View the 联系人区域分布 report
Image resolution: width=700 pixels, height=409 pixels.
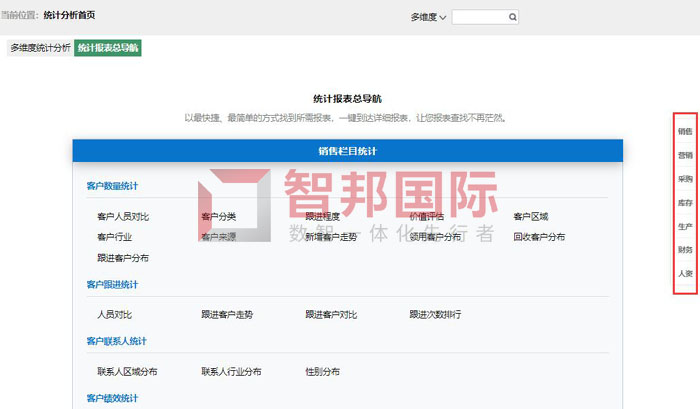[x=127, y=371]
